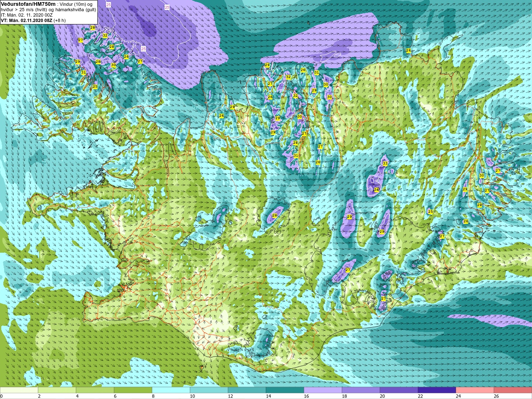Click the 0–2 m/s pale yellow legend swatch
Viewport: 532px width, 399px height.
[x=19, y=390]
